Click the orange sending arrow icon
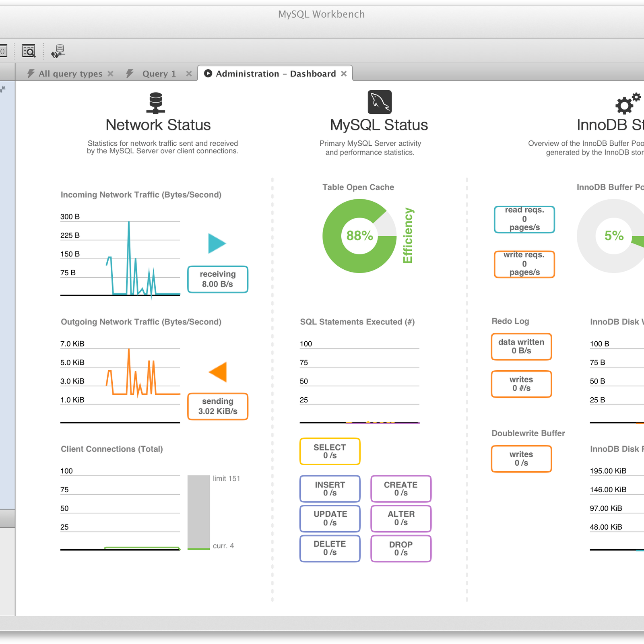644x644 pixels. click(x=218, y=372)
